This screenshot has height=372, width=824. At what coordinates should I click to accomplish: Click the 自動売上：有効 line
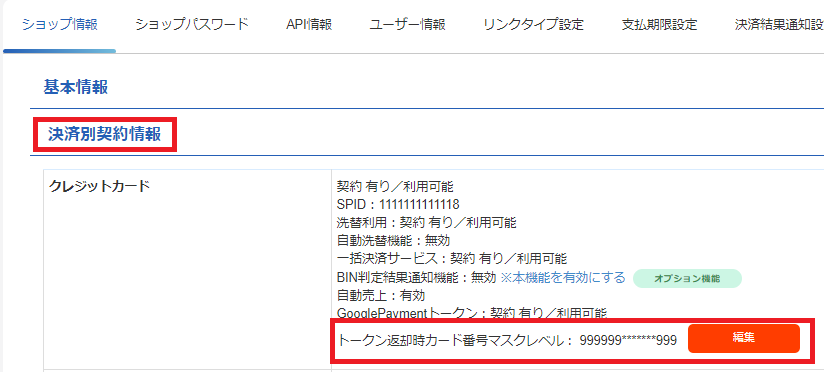(381, 295)
